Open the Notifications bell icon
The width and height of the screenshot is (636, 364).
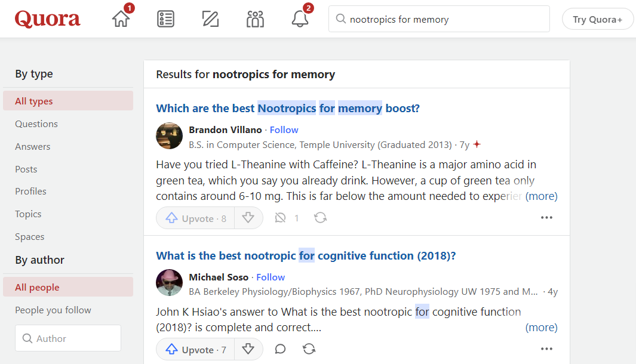(300, 19)
